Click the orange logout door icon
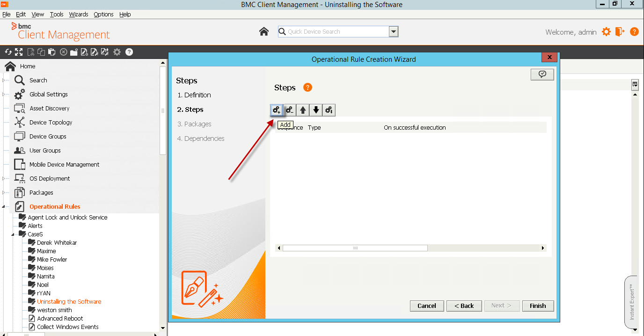This screenshot has width=644, height=336. (x=620, y=32)
